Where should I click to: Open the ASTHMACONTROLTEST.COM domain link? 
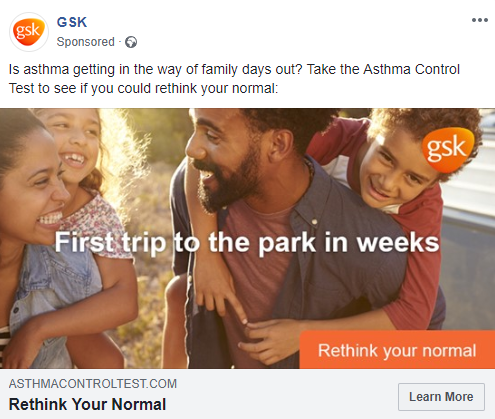pos(93,384)
